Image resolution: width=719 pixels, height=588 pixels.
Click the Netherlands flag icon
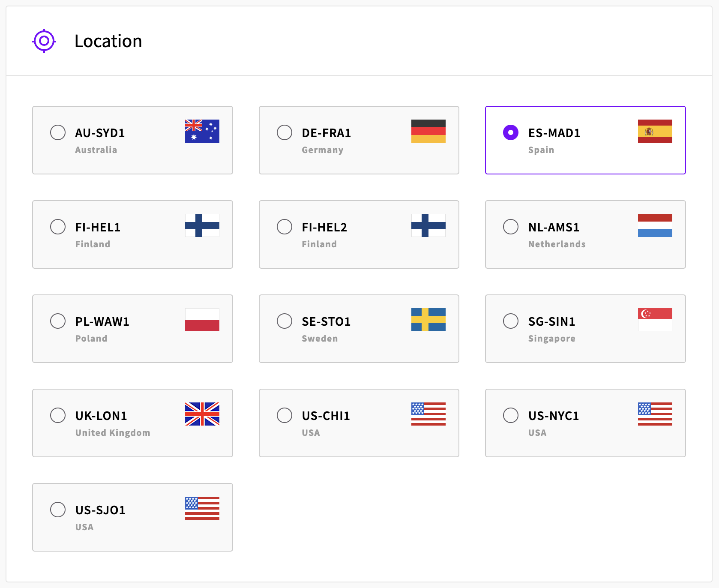[655, 225]
